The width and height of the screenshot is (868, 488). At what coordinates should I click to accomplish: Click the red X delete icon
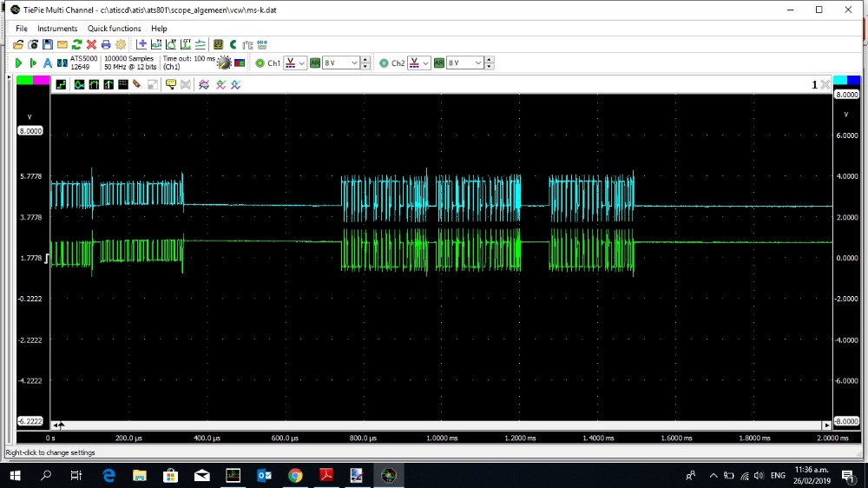pyautogui.click(x=91, y=44)
